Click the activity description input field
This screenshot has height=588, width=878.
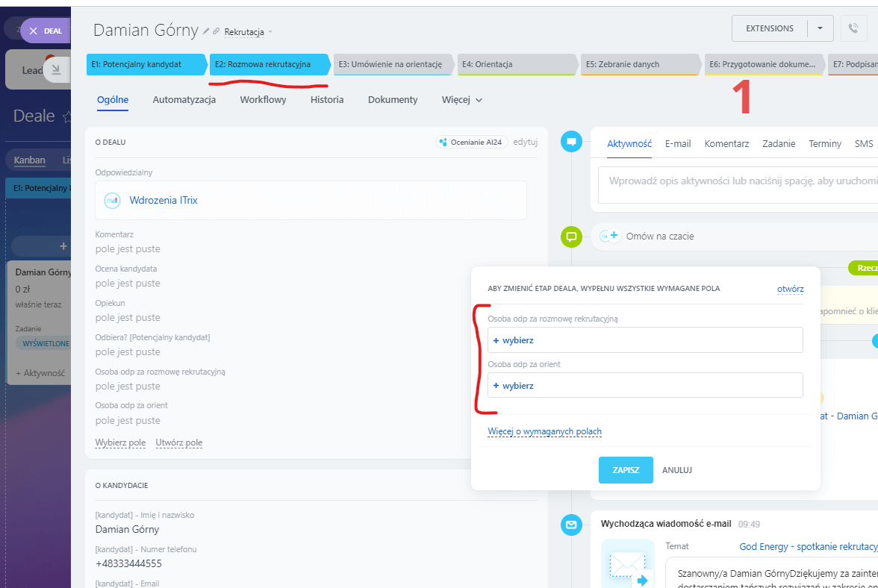739,181
